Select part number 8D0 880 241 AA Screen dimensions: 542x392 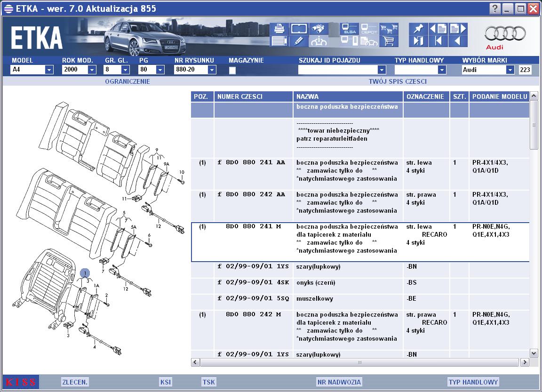click(x=255, y=162)
